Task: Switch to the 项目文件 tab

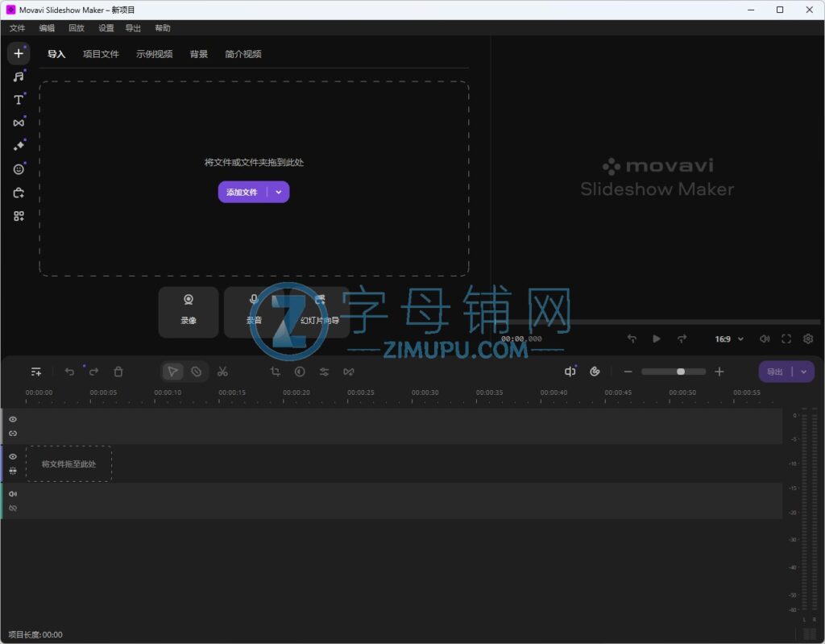Action: [101, 54]
